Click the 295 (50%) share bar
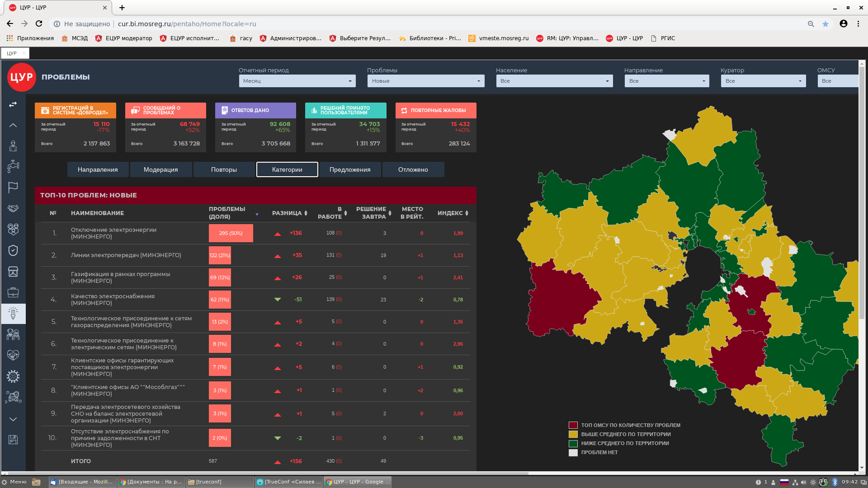 click(x=231, y=233)
